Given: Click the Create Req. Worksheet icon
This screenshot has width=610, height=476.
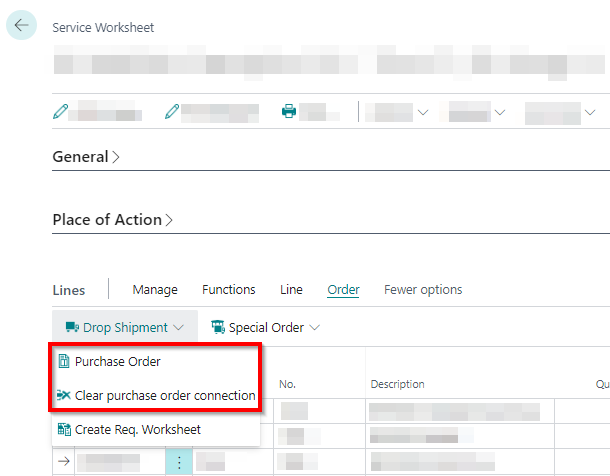Looking at the screenshot, I should pyautogui.click(x=64, y=429).
